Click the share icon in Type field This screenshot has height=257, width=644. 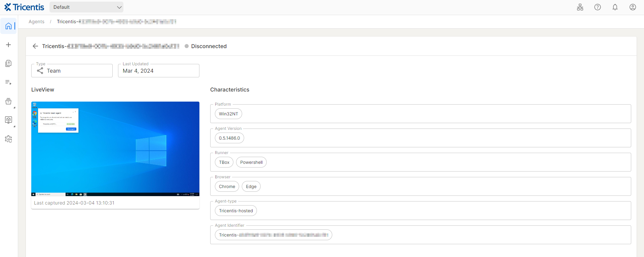click(40, 71)
